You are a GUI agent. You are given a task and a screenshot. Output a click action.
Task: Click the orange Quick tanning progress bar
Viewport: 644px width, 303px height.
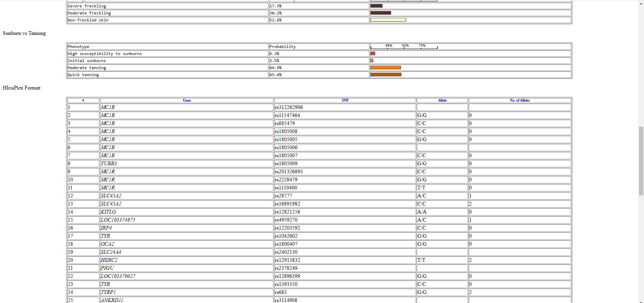click(x=386, y=74)
